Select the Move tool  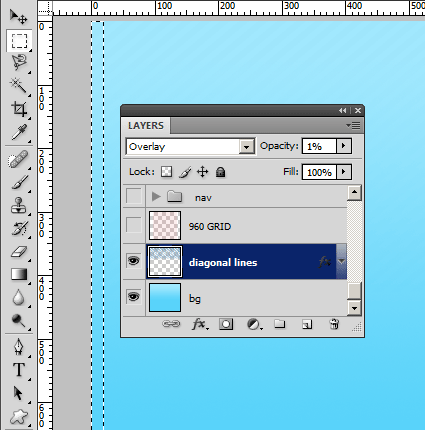tap(18, 16)
